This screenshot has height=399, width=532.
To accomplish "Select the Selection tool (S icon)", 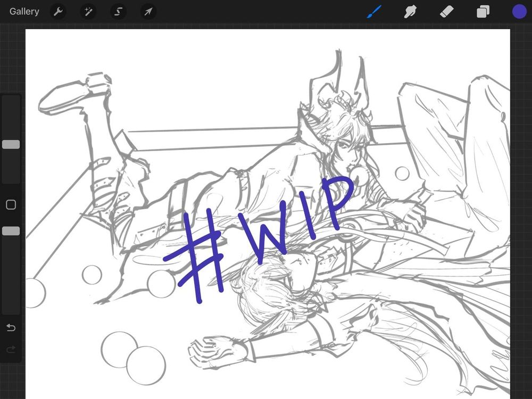I will point(118,12).
